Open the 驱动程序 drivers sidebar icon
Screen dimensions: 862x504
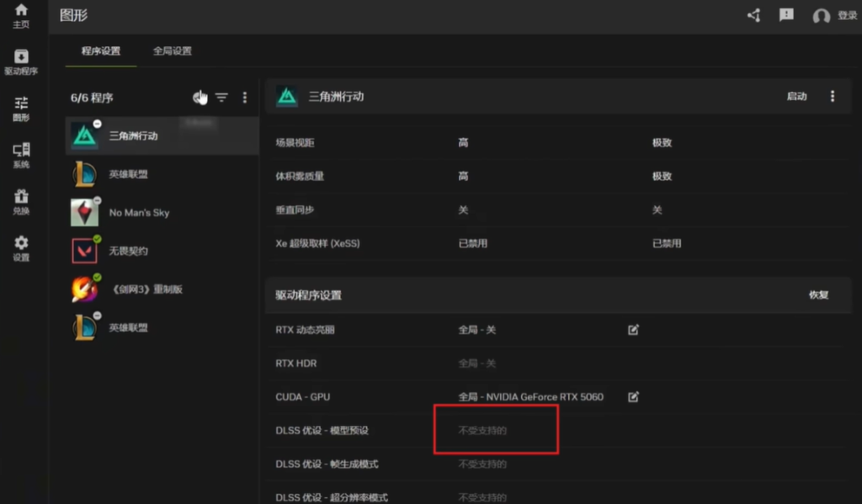(21, 62)
